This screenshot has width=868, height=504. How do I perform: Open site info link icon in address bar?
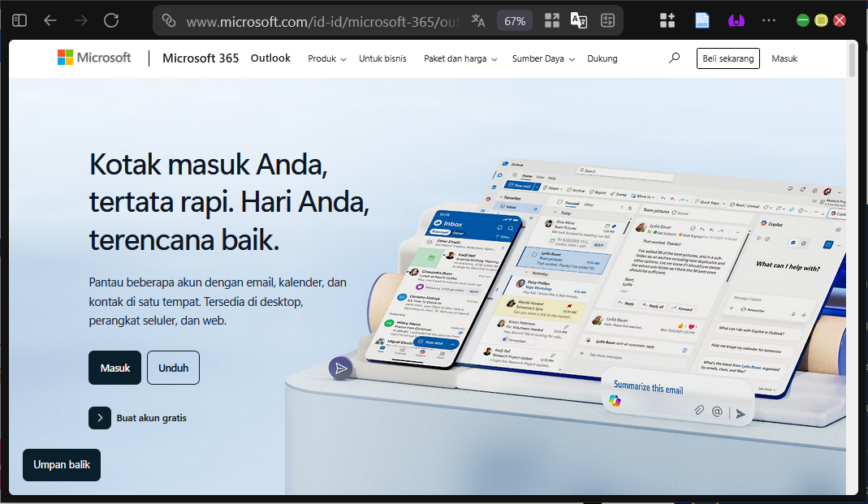coord(169,20)
